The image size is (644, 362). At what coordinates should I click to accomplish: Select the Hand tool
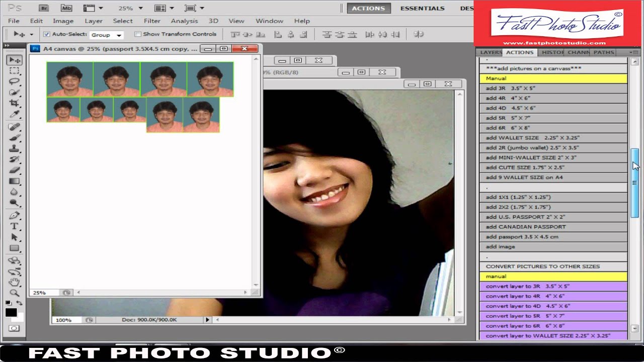click(x=14, y=282)
